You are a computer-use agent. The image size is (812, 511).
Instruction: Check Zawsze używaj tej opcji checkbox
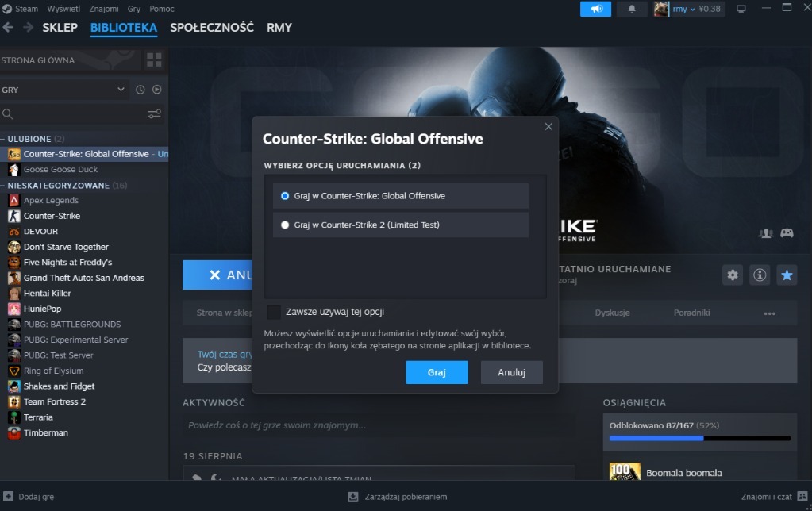pyautogui.click(x=273, y=312)
